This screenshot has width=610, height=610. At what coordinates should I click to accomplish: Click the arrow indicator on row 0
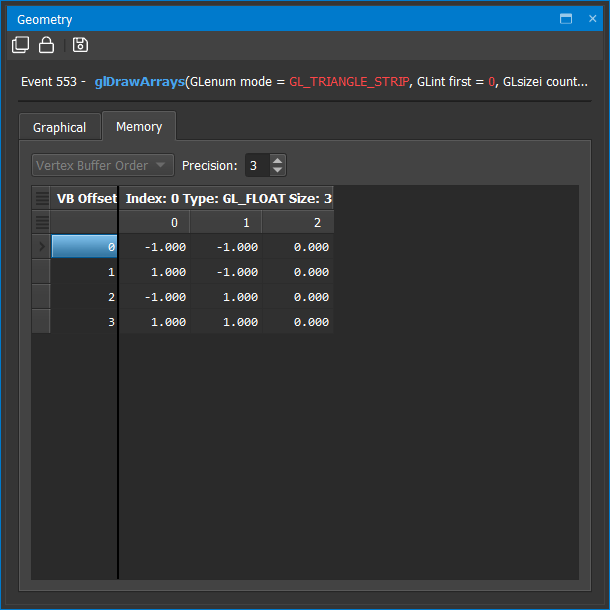41,247
